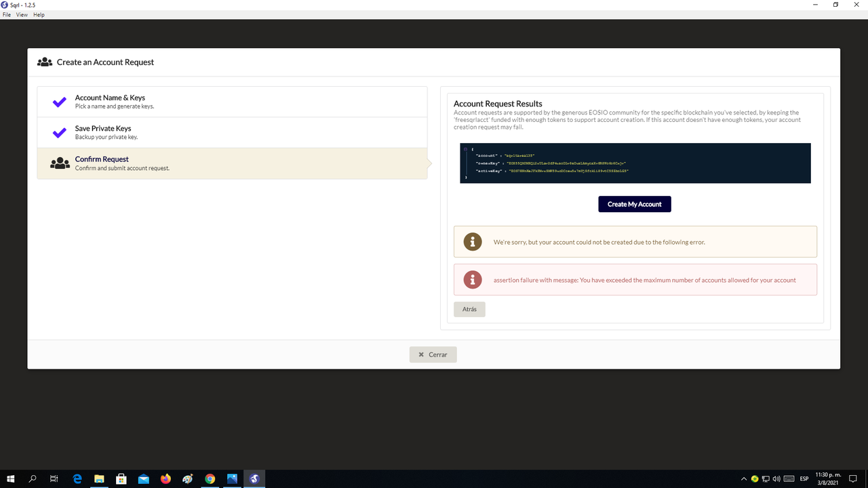Select the Confirm Request step
Screen dimensions: 868x488
click(232, 163)
